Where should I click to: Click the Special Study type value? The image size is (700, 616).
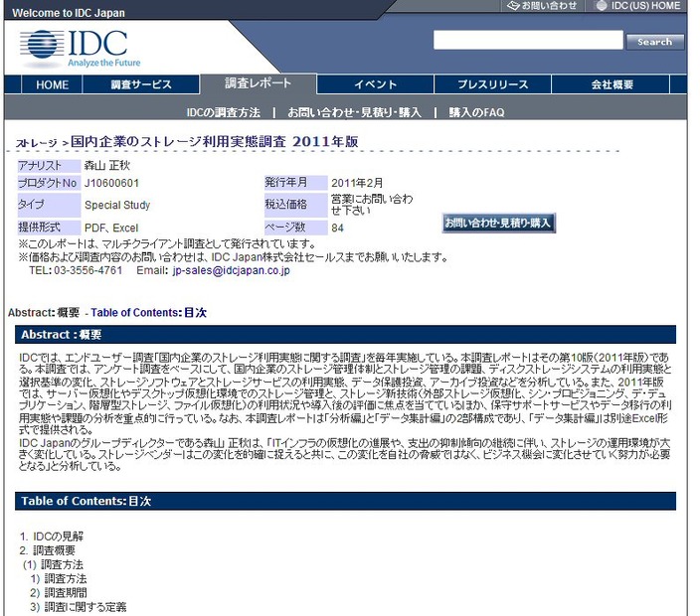117,206
